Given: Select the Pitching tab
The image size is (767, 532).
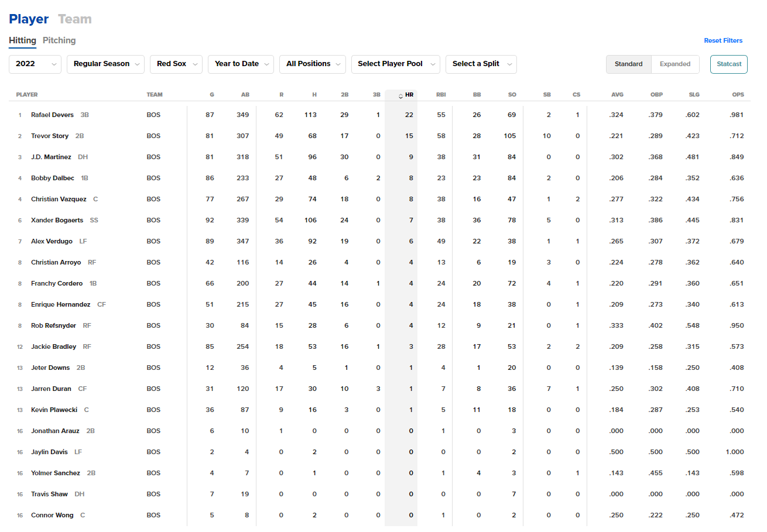Looking at the screenshot, I should point(59,40).
